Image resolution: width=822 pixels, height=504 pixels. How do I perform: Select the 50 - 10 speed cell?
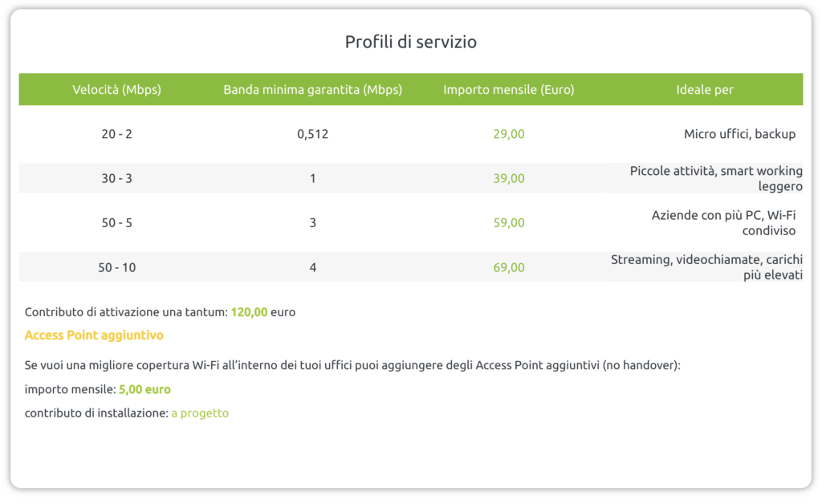(x=116, y=267)
